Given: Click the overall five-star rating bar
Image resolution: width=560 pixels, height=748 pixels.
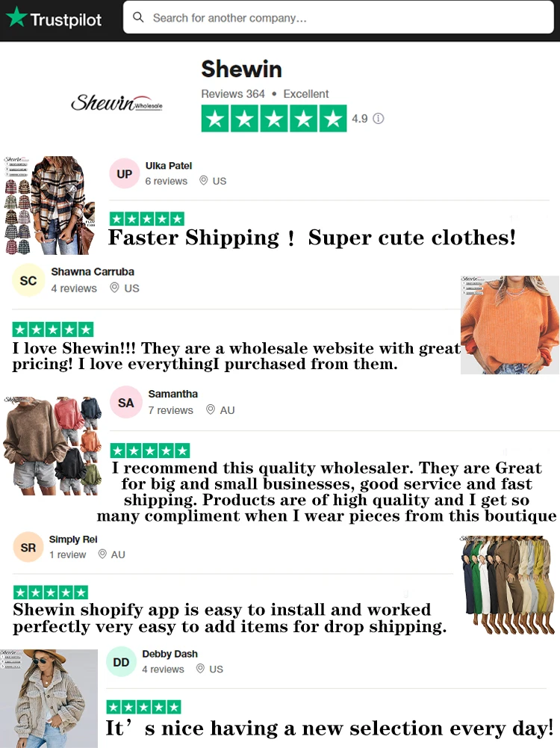Looking at the screenshot, I should pos(273,118).
